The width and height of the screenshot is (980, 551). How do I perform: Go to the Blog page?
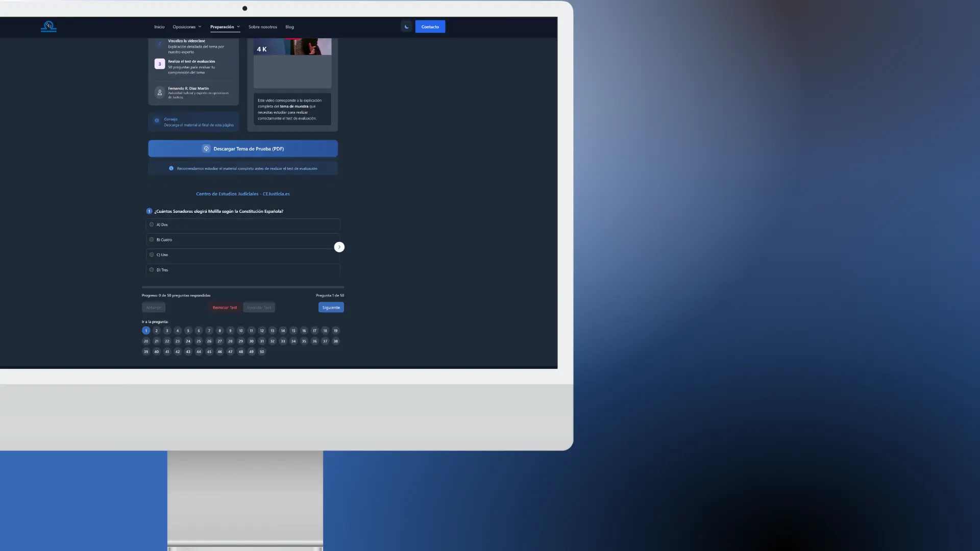[289, 27]
